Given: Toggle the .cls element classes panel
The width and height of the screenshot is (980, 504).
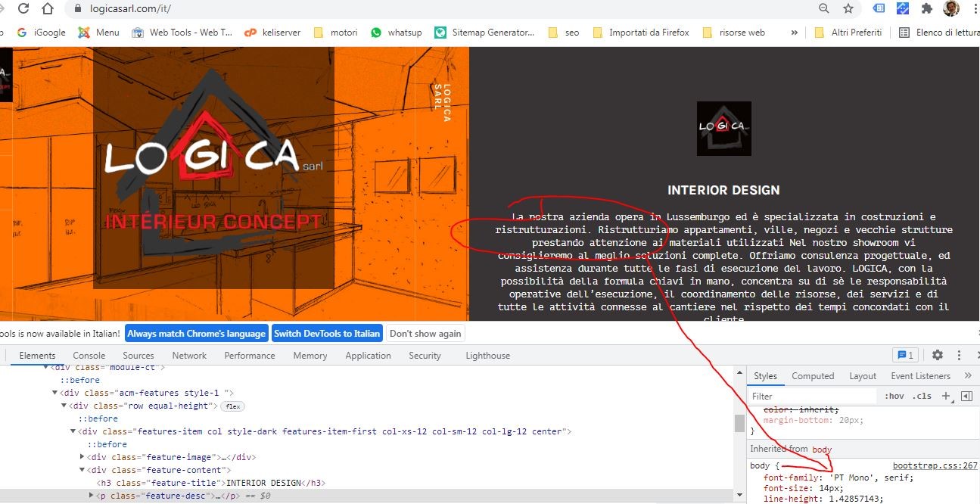Looking at the screenshot, I should coord(922,396).
